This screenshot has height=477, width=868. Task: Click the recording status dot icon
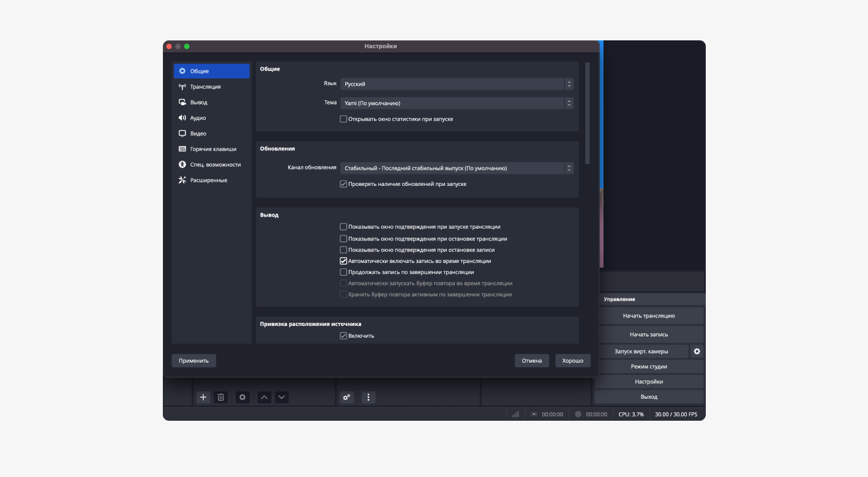[x=578, y=414]
